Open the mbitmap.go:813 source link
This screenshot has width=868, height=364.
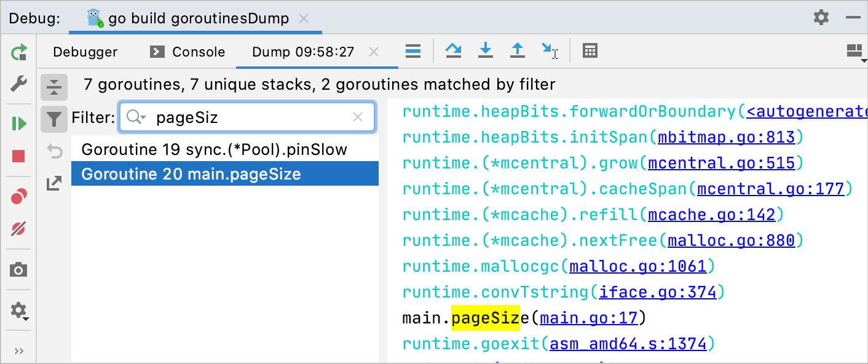[726, 137]
